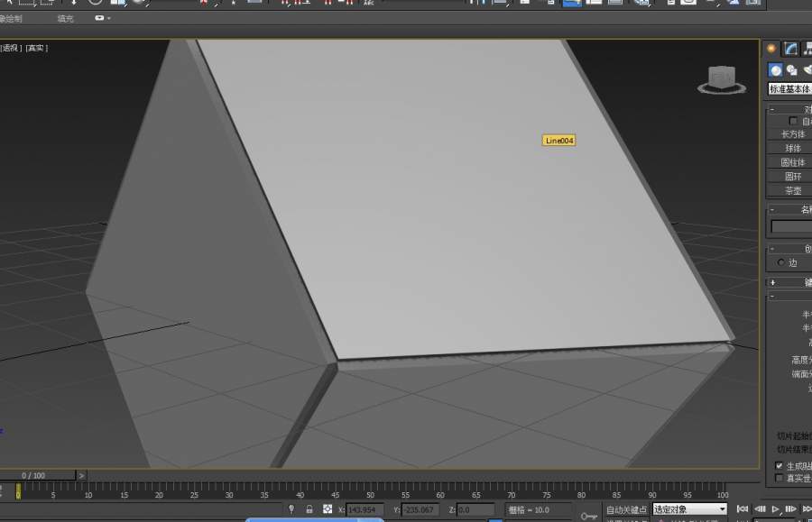Click the 圆柱体 (Cylinder) button

[x=792, y=163]
